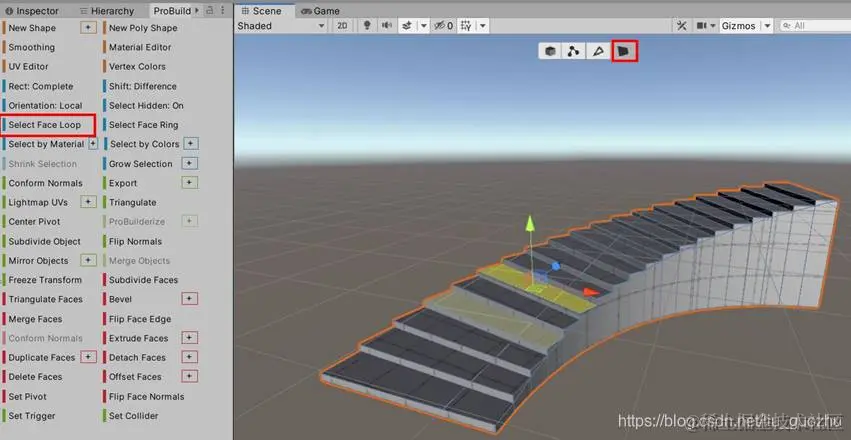Open the Material Editor

point(140,47)
